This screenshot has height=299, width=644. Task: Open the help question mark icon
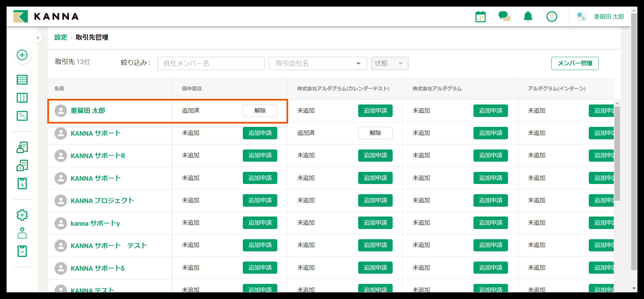[x=552, y=17]
